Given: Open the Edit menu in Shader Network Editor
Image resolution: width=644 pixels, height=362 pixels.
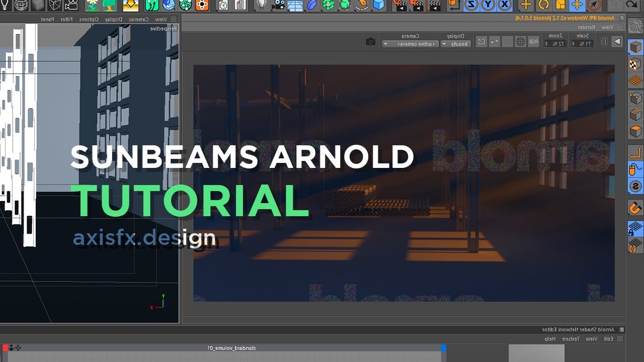Looking at the screenshot, I should point(609,339).
